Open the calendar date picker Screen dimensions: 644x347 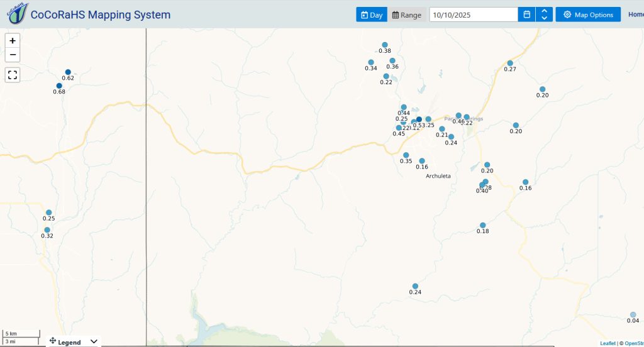coord(526,15)
